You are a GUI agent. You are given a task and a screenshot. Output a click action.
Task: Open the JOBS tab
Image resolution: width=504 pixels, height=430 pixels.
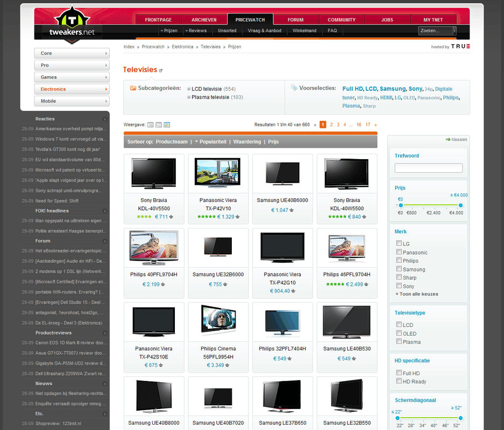pos(387,19)
